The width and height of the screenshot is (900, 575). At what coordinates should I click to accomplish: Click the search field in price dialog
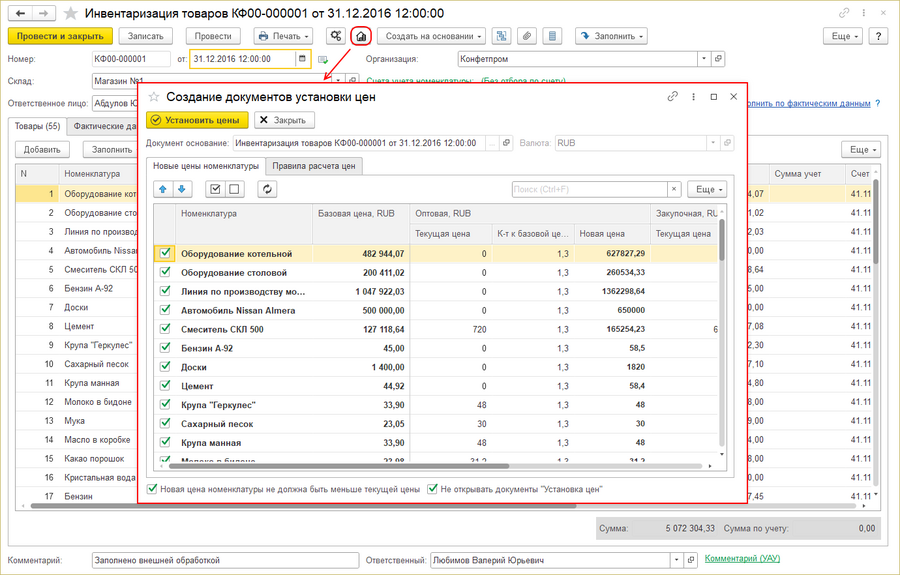589,189
